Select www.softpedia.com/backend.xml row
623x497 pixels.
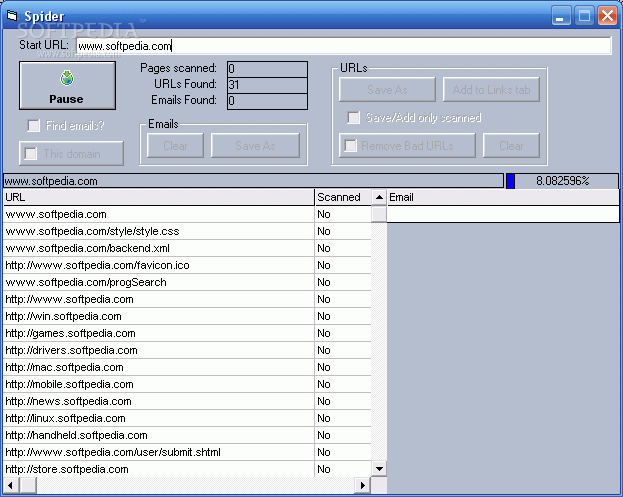pos(187,248)
